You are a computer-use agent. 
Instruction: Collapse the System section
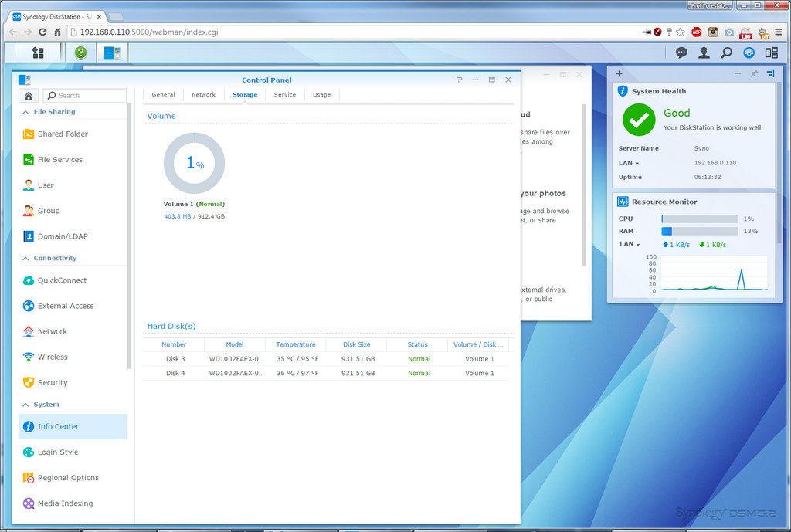tap(25, 405)
